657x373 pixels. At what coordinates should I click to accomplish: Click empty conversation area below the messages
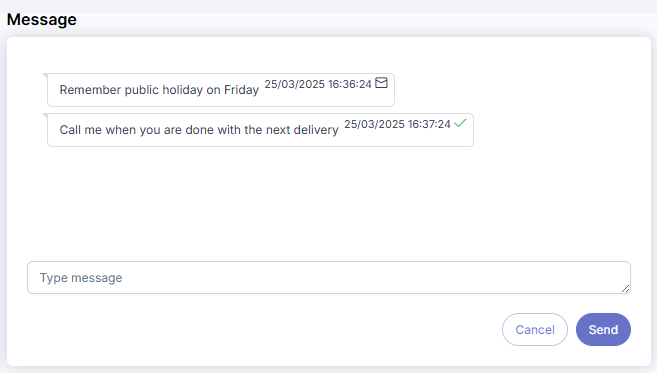point(329,201)
